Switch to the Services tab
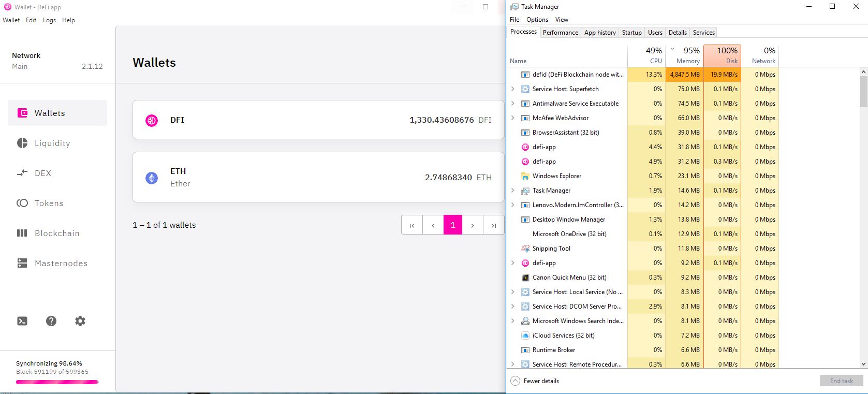The image size is (868, 394). click(704, 33)
